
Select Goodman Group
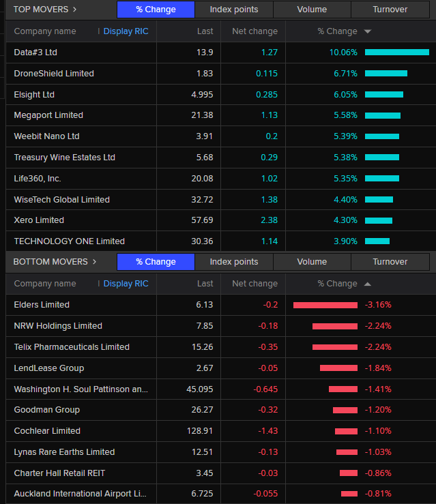pyautogui.click(x=46, y=410)
